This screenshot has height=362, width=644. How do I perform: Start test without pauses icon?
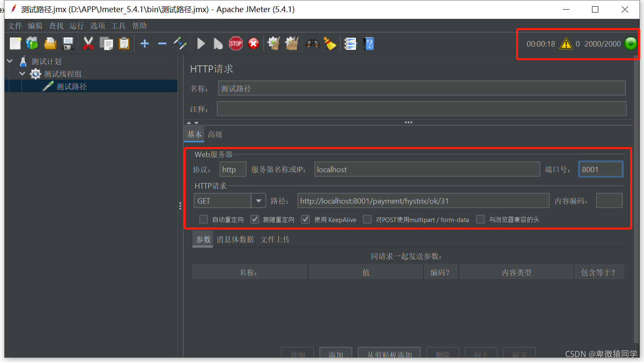click(218, 44)
